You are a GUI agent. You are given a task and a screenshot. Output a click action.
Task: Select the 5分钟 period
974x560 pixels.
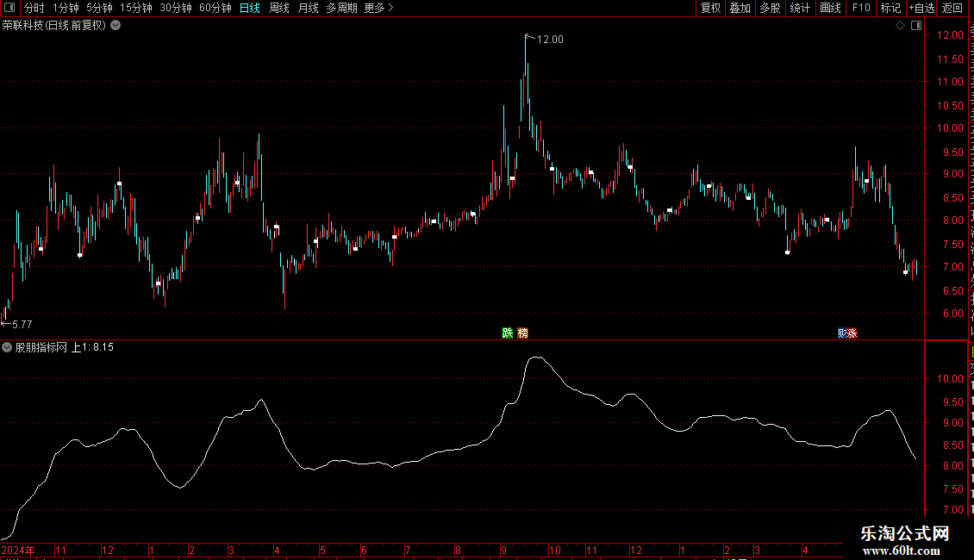tap(99, 8)
